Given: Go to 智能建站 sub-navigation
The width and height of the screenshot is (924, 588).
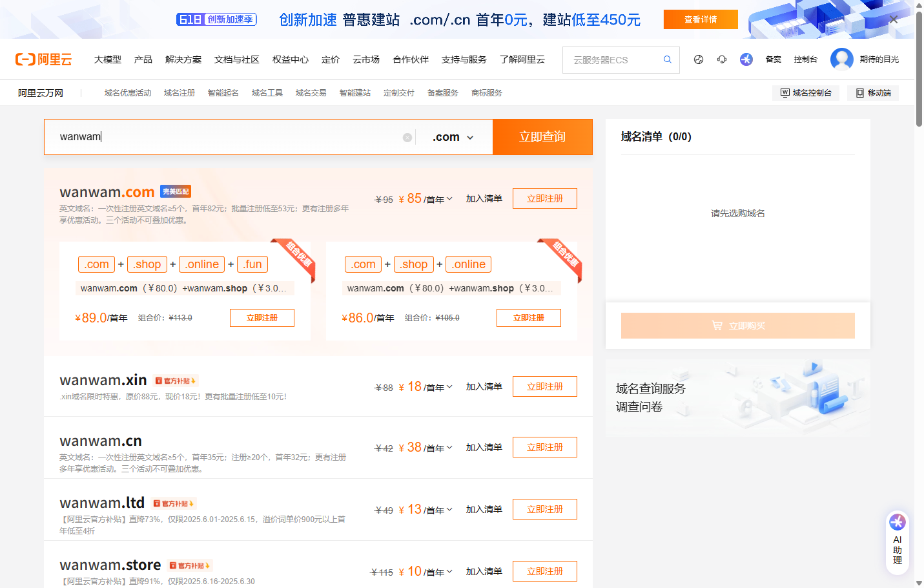Looking at the screenshot, I should point(355,93).
